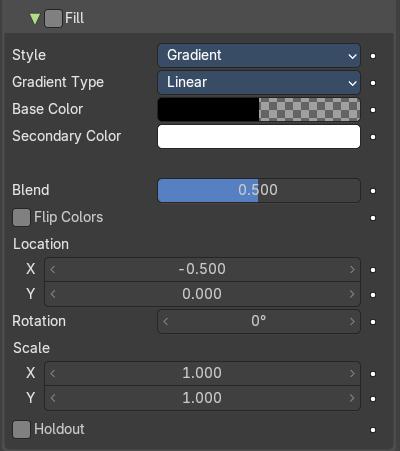Toggle the Holdout checkbox
Screen dimensions: 400x451
[x=21, y=429]
